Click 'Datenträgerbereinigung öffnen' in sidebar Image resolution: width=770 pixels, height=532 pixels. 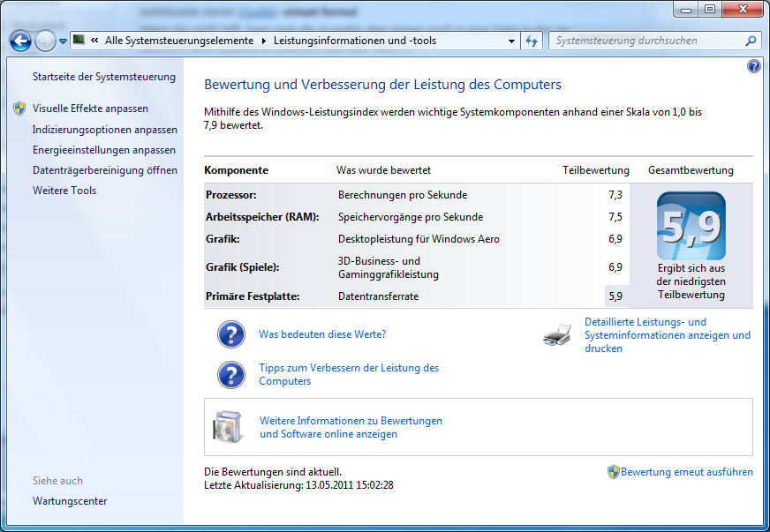tap(104, 170)
